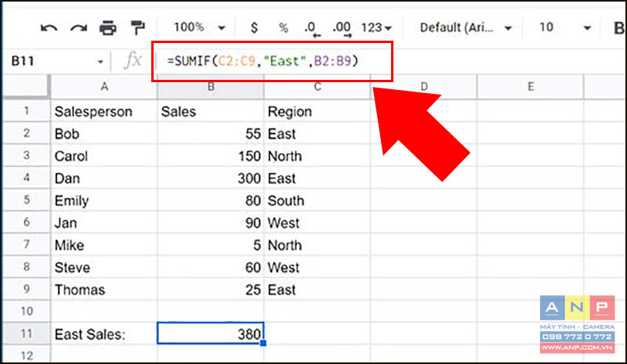The height and width of the screenshot is (364, 627).
Task: Select Thomas's region cell East
Action: point(317,290)
